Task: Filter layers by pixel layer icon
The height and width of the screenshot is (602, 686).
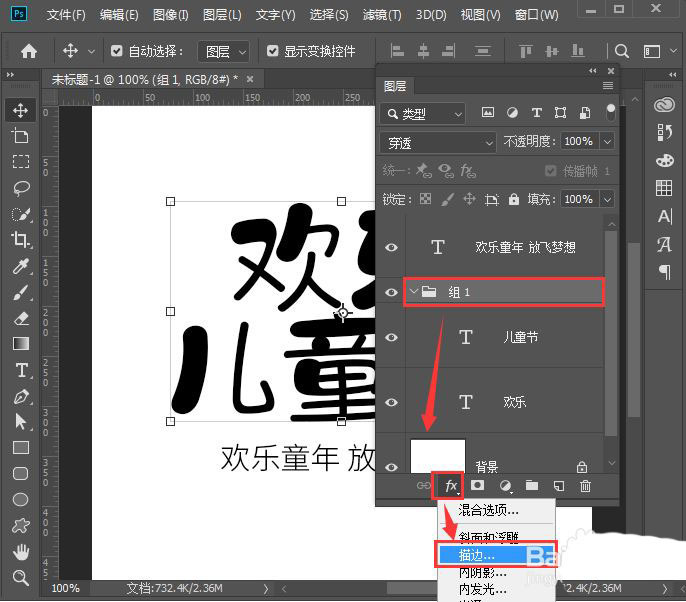Action: click(487, 113)
